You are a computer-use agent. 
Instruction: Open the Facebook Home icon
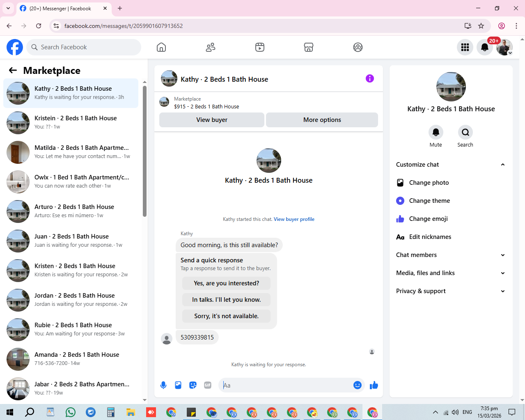161,47
